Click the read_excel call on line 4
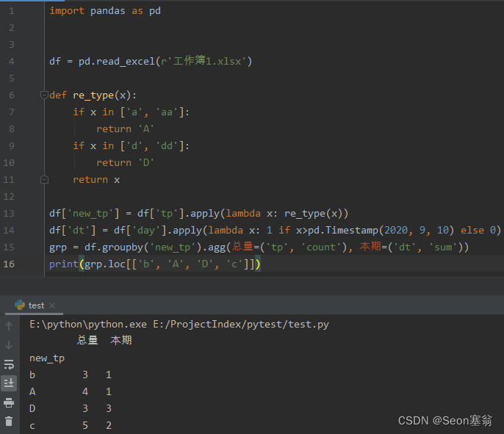504x434 pixels. point(165,61)
